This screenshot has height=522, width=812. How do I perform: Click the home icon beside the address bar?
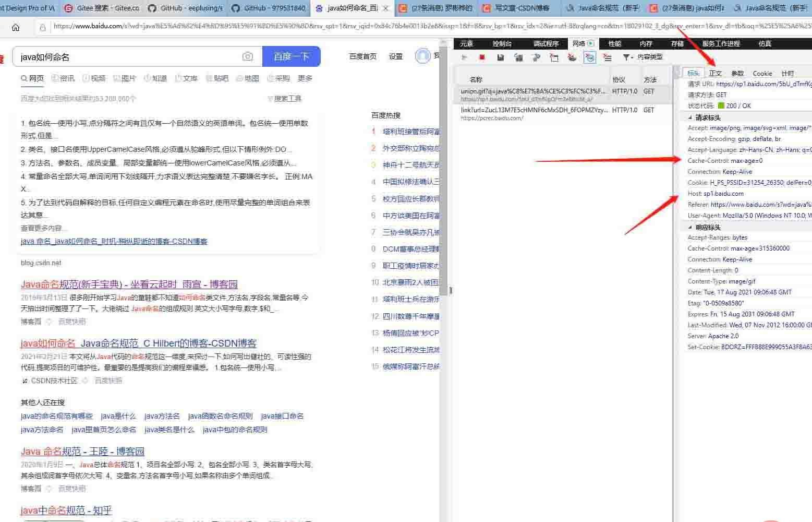pyautogui.click(x=16, y=27)
